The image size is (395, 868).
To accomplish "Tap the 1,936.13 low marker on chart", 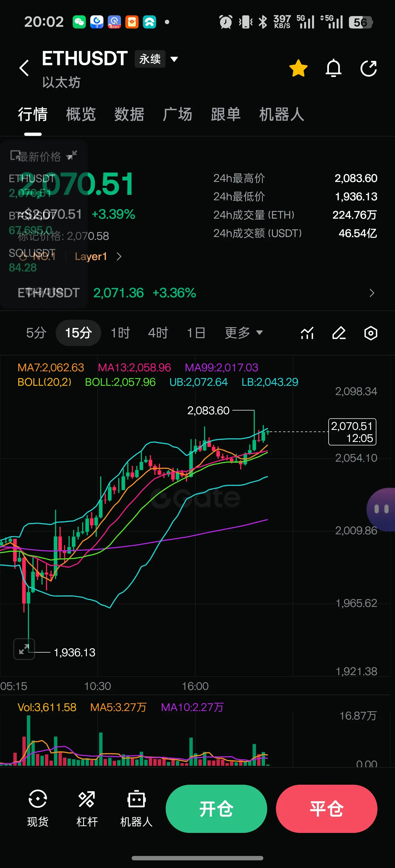I will [75, 652].
